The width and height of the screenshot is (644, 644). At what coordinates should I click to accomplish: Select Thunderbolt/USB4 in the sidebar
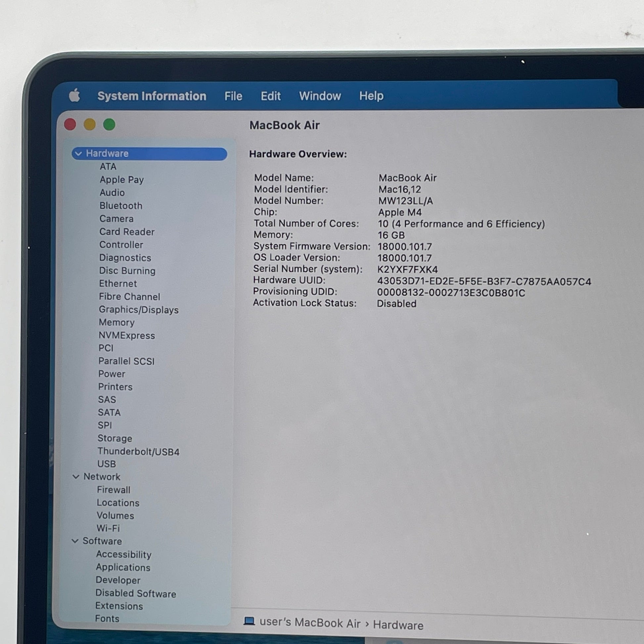coord(138,451)
